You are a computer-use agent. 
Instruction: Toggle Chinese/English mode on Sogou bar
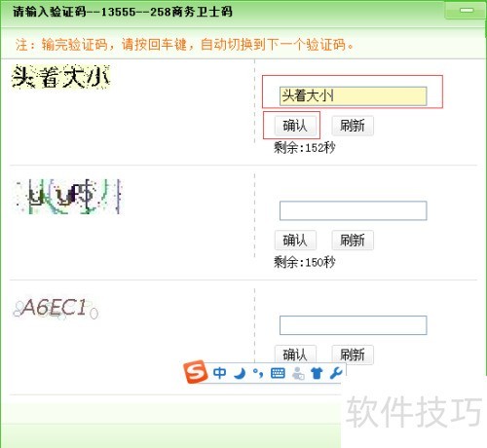click(220, 373)
